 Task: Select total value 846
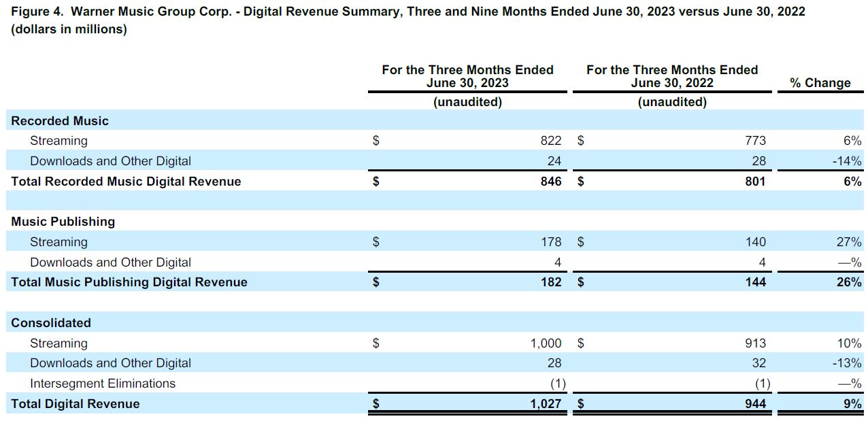(x=551, y=182)
